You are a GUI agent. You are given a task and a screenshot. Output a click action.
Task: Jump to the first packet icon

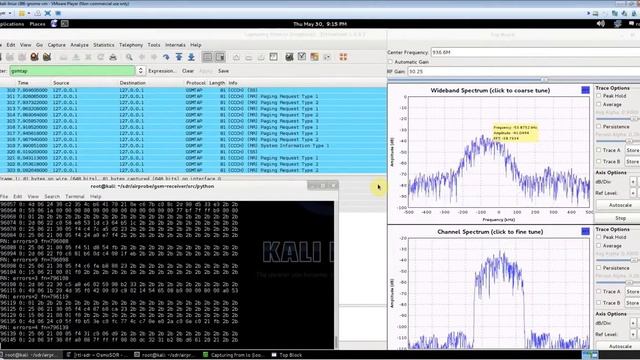click(179, 57)
